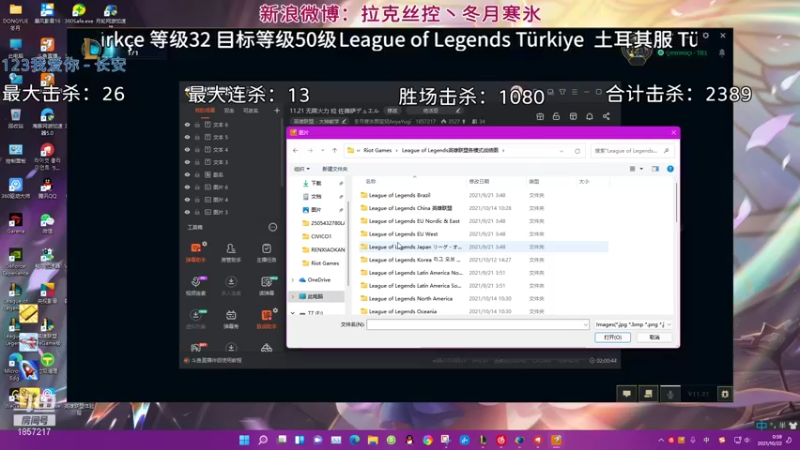Hide the 文本 5 layer with its eye icon
Screen dimensions: 800x450
tap(187, 137)
